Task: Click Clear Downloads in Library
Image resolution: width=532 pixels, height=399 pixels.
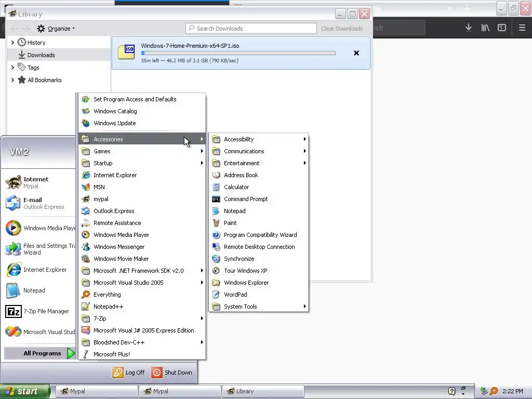Action: (x=342, y=29)
